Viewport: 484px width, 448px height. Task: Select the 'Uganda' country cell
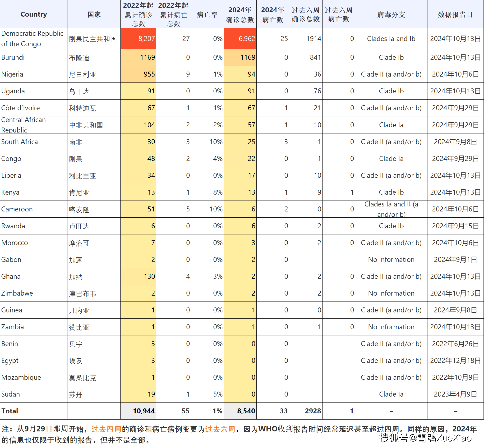click(34, 91)
